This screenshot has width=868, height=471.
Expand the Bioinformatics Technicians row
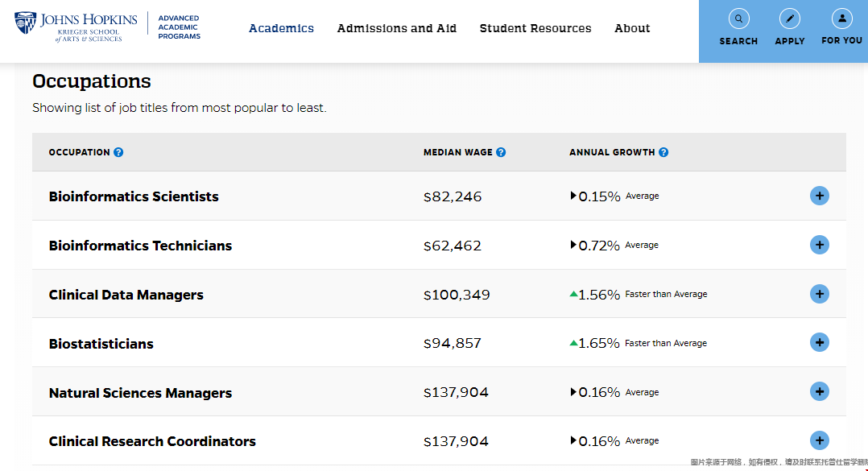pyautogui.click(x=819, y=245)
